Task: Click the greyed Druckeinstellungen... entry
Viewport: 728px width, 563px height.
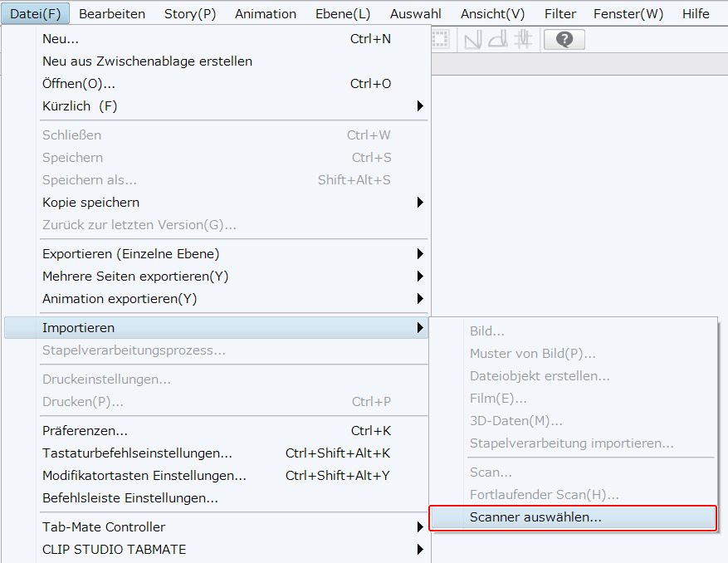Action: (x=216, y=379)
